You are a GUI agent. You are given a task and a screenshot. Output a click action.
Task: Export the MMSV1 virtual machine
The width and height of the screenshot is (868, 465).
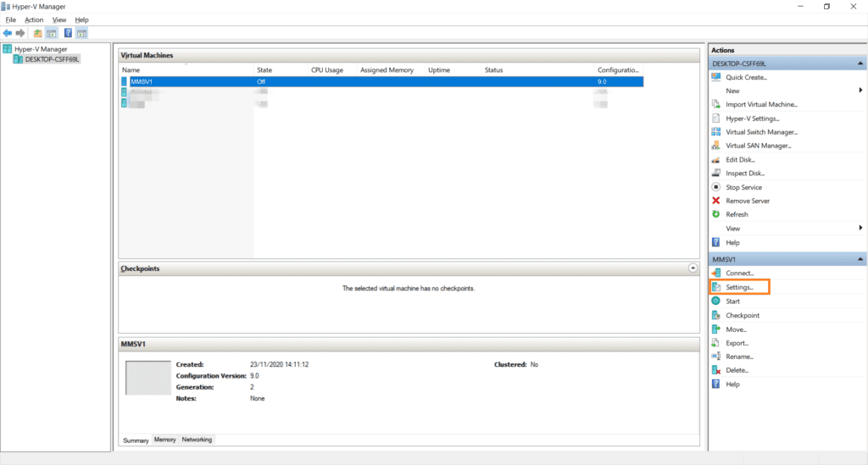point(737,343)
